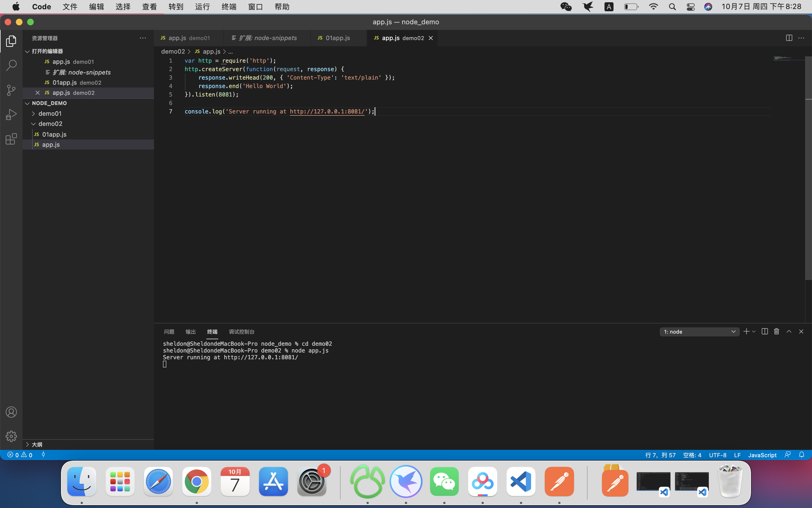Open the 运行 menu
The height and width of the screenshot is (508, 812).
[x=202, y=7]
